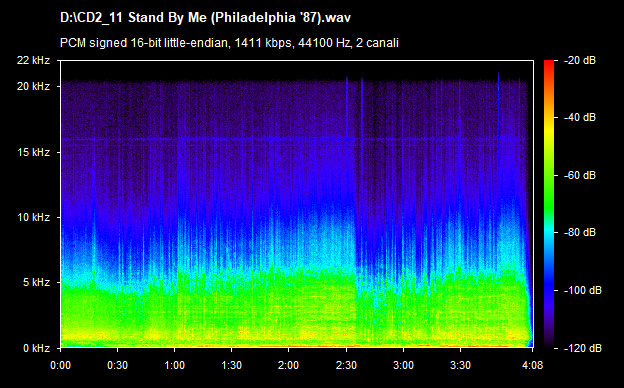This screenshot has height=388, width=624.
Task: Click the -60 dB legend label
Action: click(x=580, y=175)
